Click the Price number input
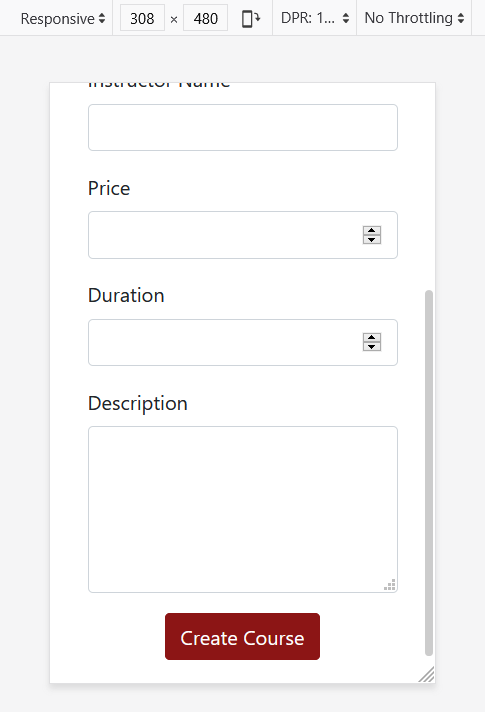The image size is (485, 712). [243, 235]
